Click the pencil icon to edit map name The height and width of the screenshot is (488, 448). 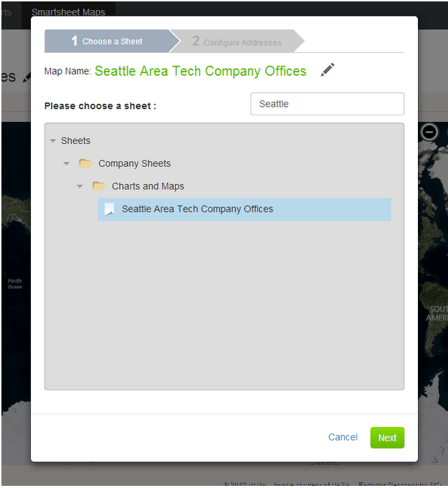tap(328, 70)
